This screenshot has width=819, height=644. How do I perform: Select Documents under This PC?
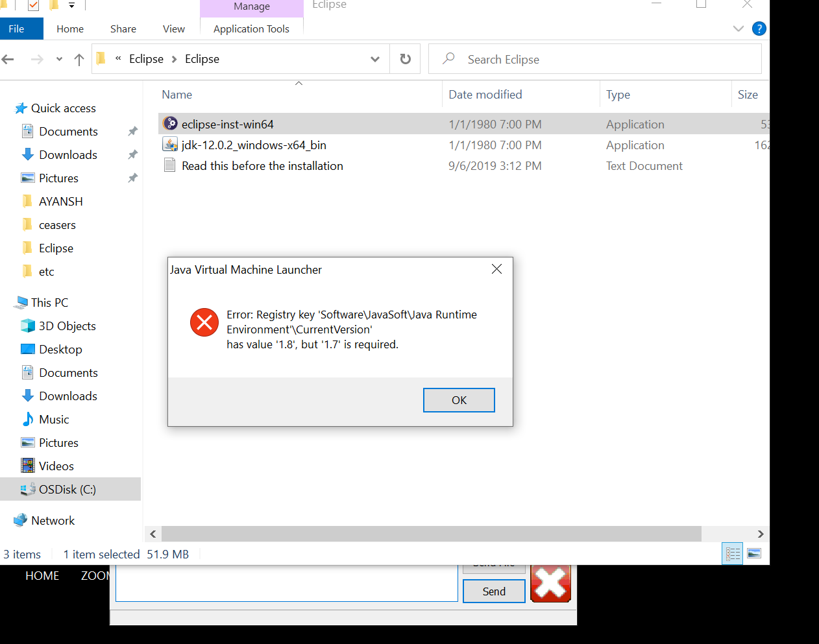point(68,372)
